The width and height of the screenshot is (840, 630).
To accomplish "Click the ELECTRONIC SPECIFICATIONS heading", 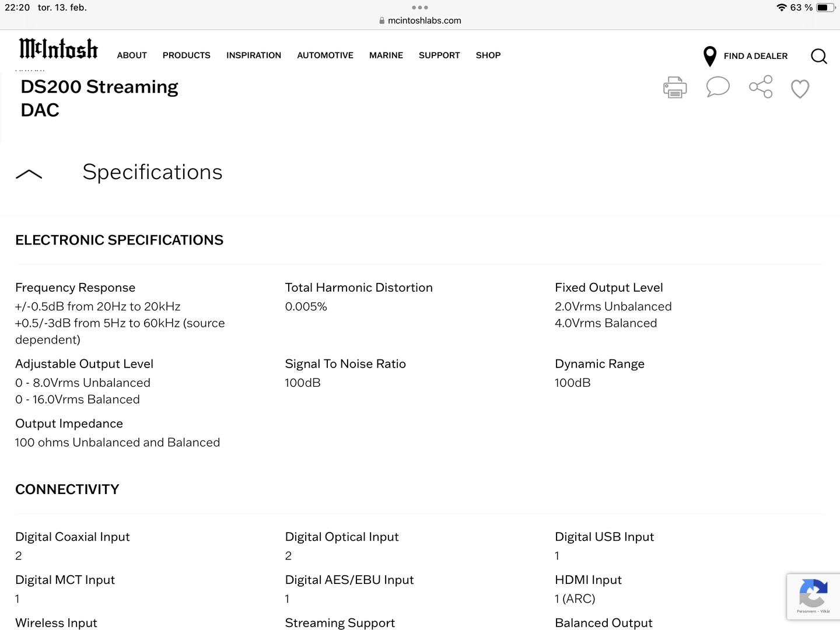I will click(120, 240).
